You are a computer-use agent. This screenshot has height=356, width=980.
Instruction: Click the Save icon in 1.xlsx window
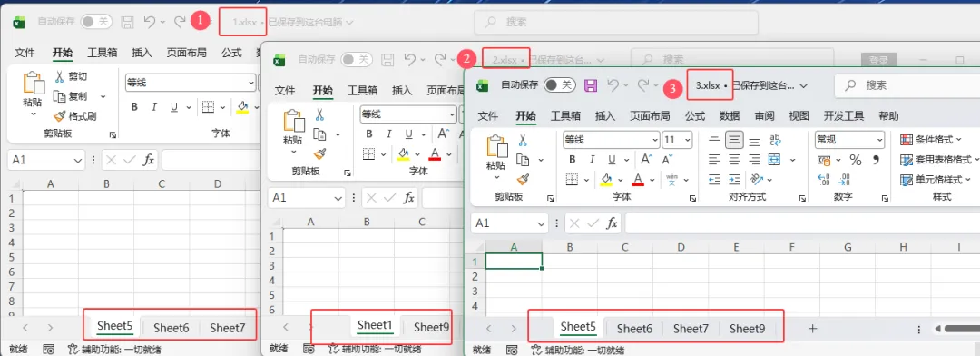pyautogui.click(x=128, y=22)
